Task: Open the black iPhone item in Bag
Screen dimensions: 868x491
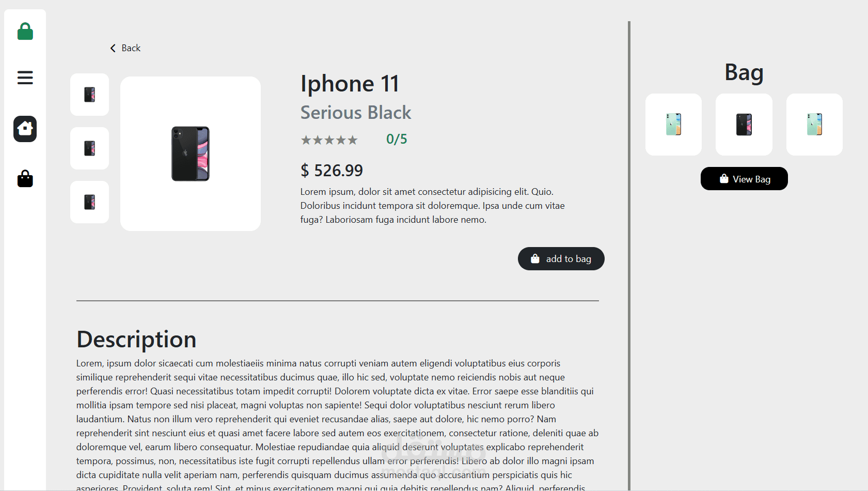Action: (744, 125)
